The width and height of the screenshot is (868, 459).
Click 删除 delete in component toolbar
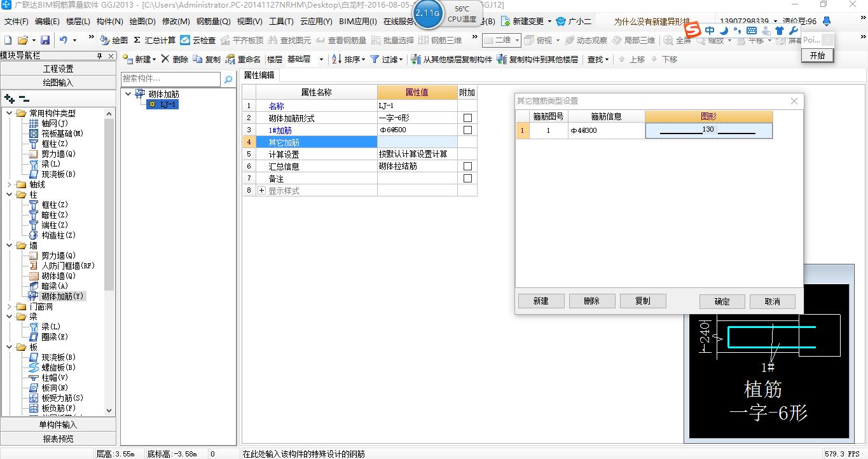click(x=175, y=59)
